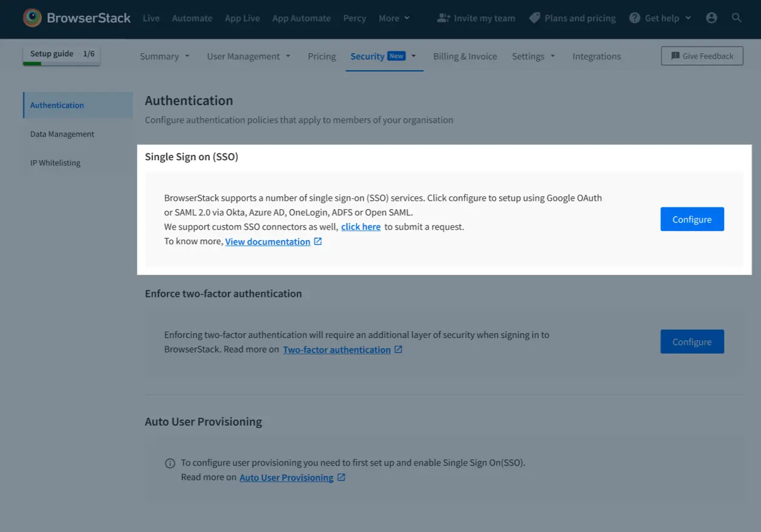761x532 pixels.
Task: Open the Settings dropdown menu
Action: click(x=533, y=56)
